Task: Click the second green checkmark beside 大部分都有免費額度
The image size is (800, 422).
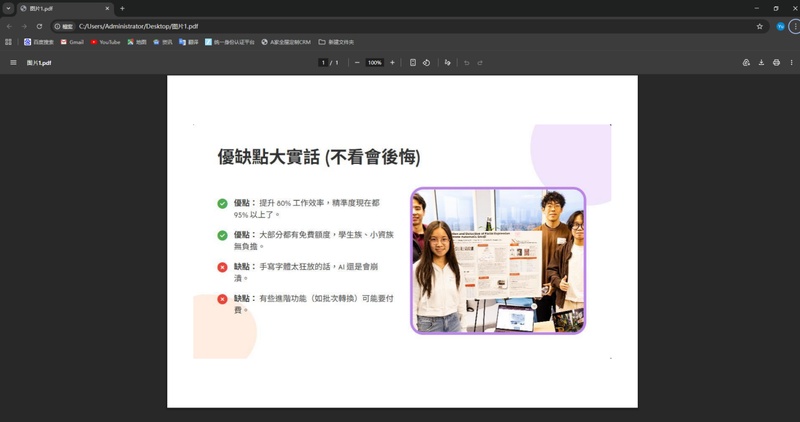Action: [222, 235]
